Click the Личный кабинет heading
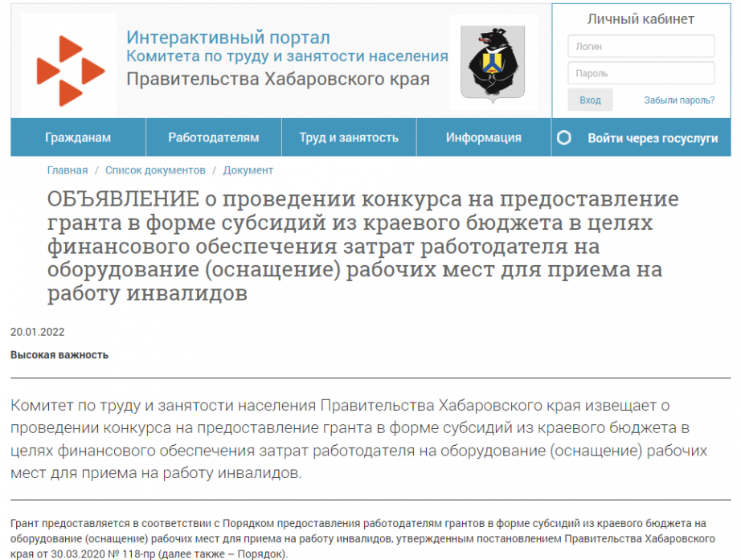Screen dimensions: 741x560 pos(641,19)
